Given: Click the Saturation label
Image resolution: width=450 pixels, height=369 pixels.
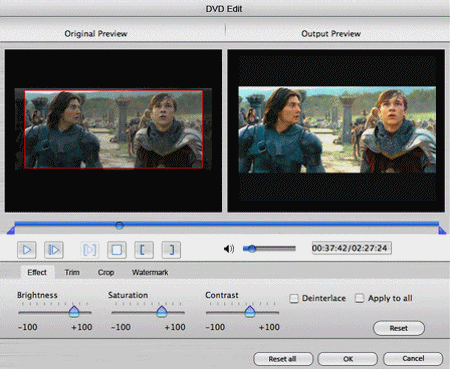Looking at the screenshot, I should [x=128, y=295].
